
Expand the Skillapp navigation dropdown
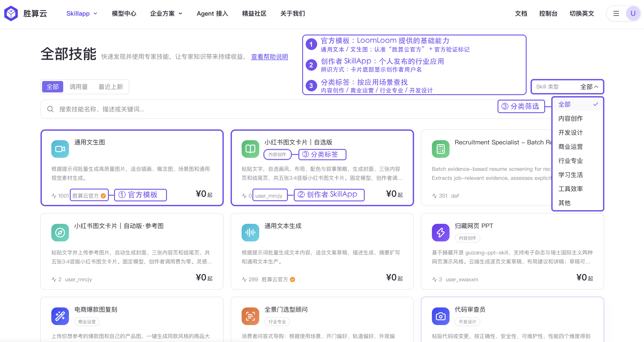(x=82, y=13)
